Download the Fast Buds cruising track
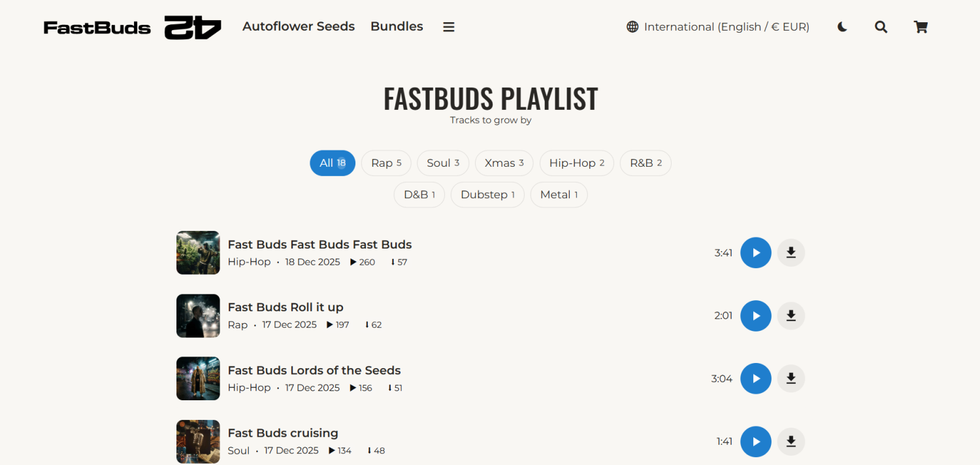Viewport: 980px width, 465px height. tap(791, 441)
